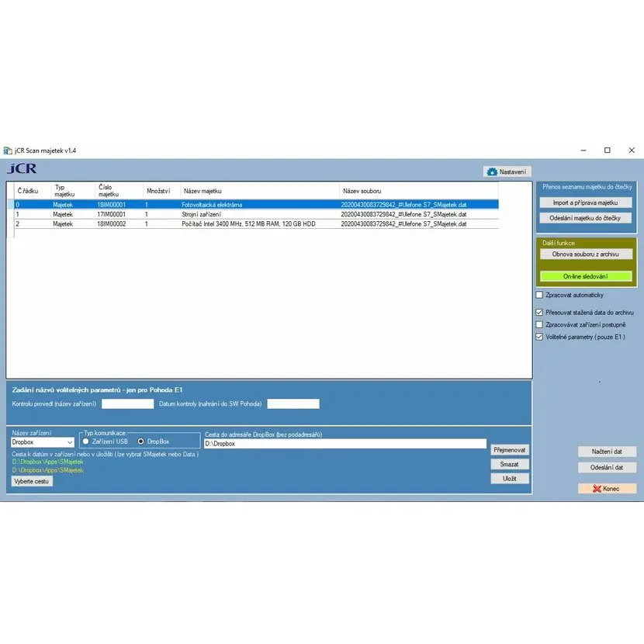Click Import a příprava majetku button
Viewport: 644px width, 644px height.
coord(585,203)
